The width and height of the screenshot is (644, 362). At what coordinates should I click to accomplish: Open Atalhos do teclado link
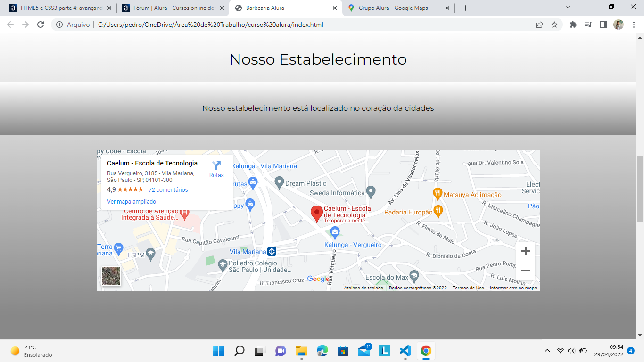click(363, 288)
